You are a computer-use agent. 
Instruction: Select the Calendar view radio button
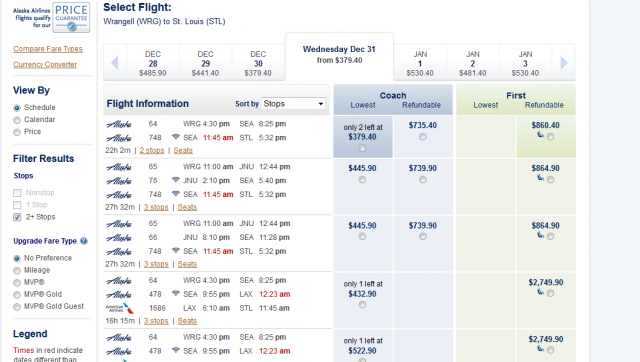point(17,120)
